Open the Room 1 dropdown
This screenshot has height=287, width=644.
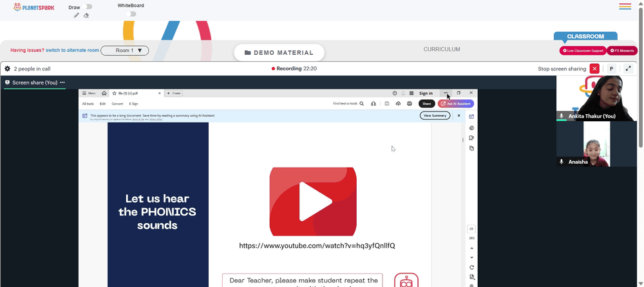125,50
